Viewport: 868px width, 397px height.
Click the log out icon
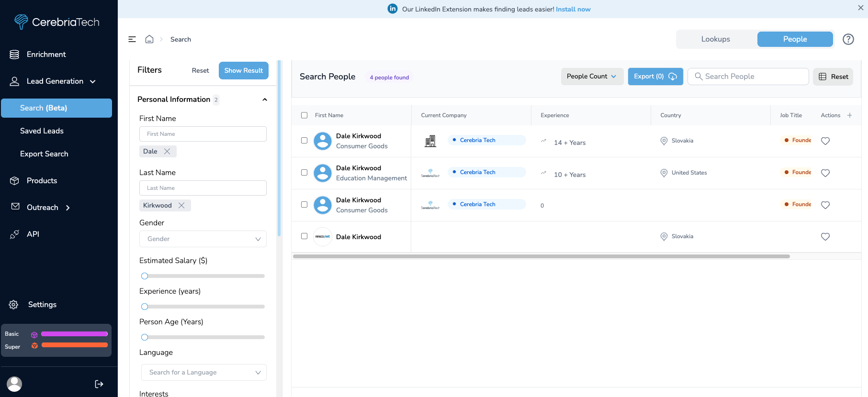point(99,384)
